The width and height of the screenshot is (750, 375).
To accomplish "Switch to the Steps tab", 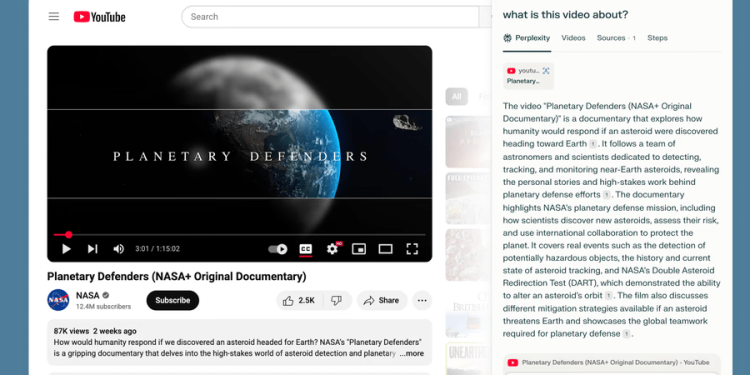I will pyautogui.click(x=657, y=38).
